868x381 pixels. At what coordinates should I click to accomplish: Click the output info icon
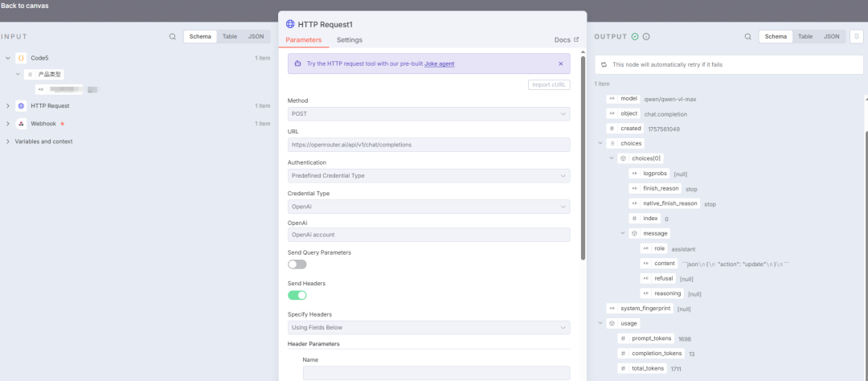(x=646, y=36)
